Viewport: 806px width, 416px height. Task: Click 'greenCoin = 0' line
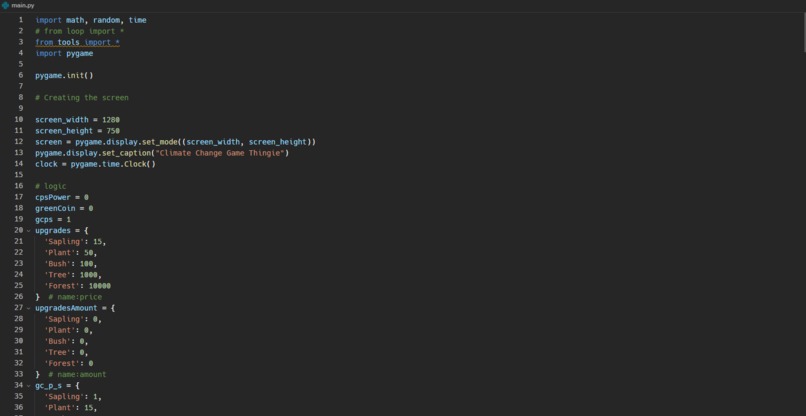point(64,208)
